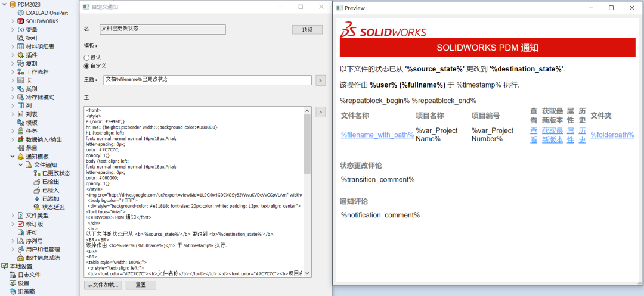Image resolution: width=644 pixels, height=296 pixels.
Task: Click the EXALEAD OnePart icon
Action: coord(21,13)
